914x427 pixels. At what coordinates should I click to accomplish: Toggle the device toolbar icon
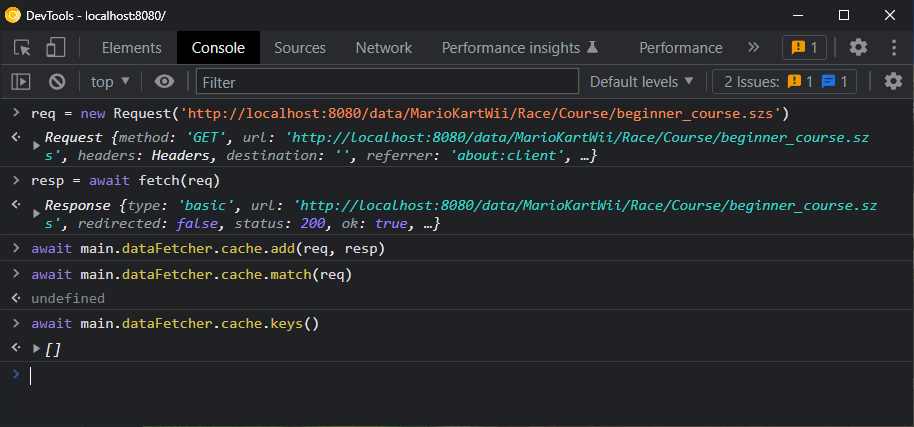click(55, 48)
